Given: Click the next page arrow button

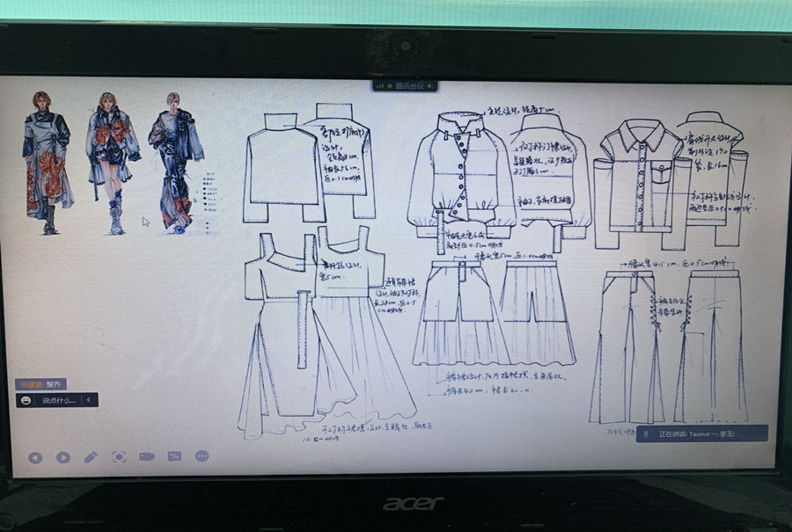Looking at the screenshot, I should pos(63,457).
